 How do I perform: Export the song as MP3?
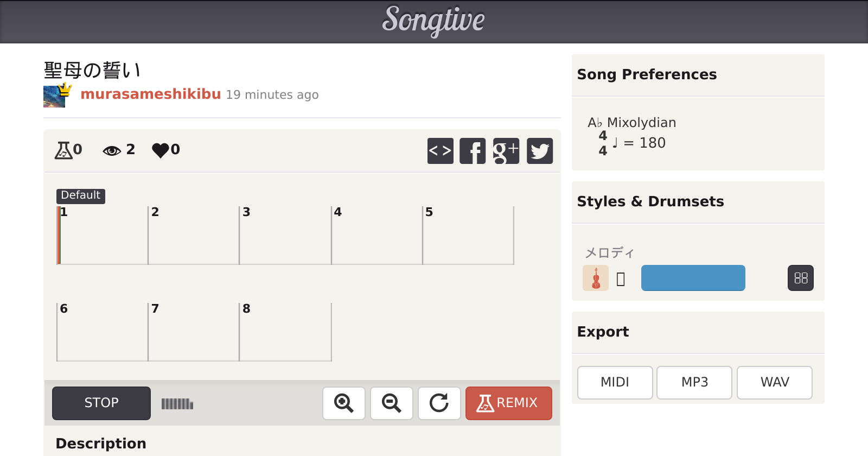[694, 383]
